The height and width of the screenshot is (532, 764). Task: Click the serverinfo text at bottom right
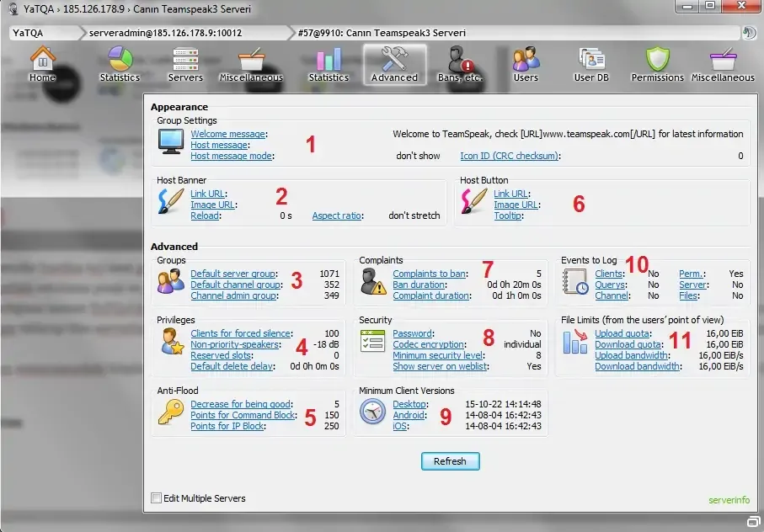(728, 500)
